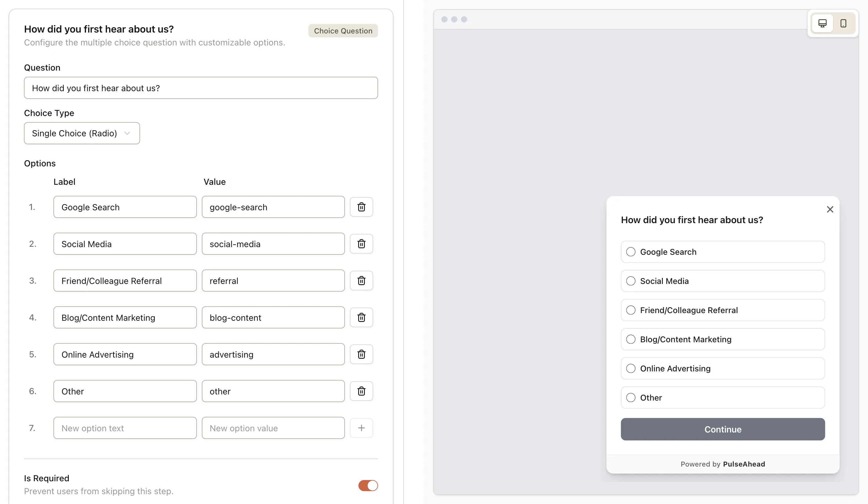Select the Google Search radio option
The image size is (868, 504).
pyautogui.click(x=631, y=252)
